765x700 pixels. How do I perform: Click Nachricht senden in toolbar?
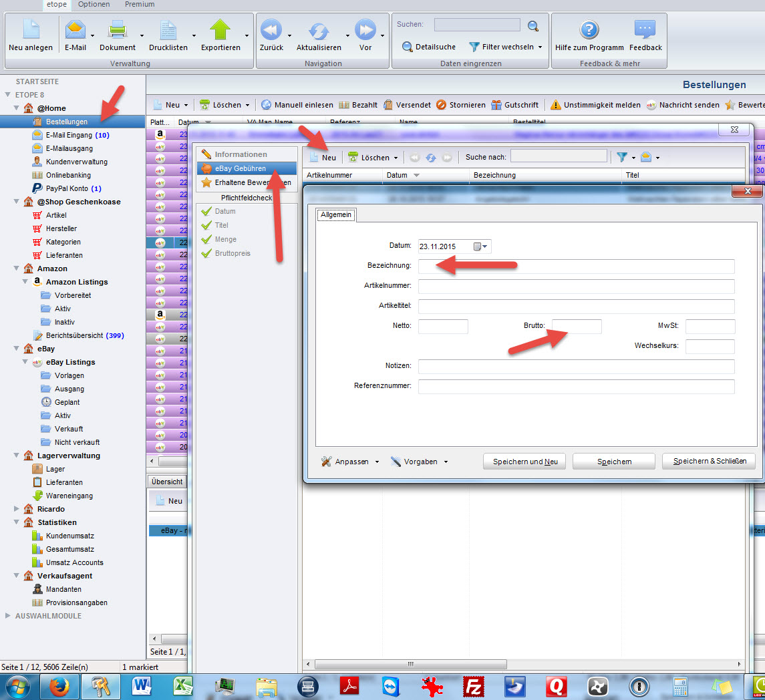pos(683,105)
